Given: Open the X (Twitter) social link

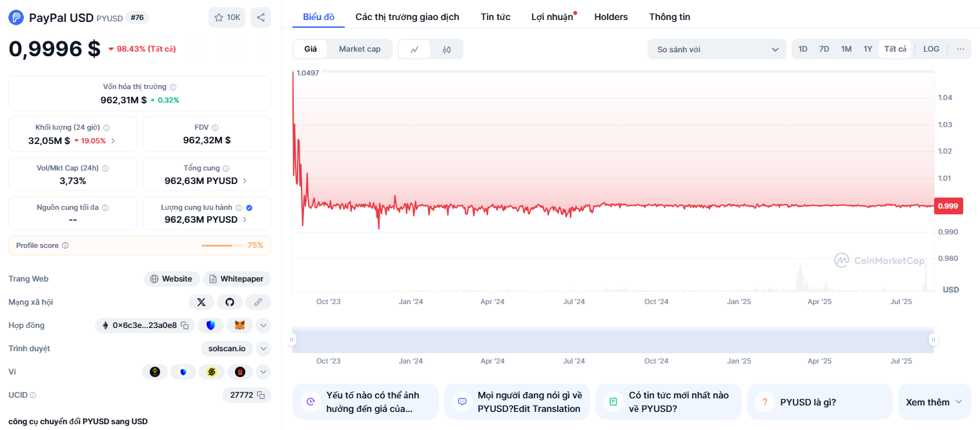Looking at the screenshot, I should [201, 302].
